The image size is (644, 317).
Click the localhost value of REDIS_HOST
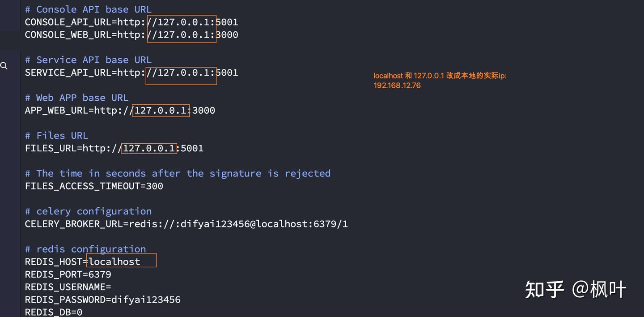tap(114, 262)
